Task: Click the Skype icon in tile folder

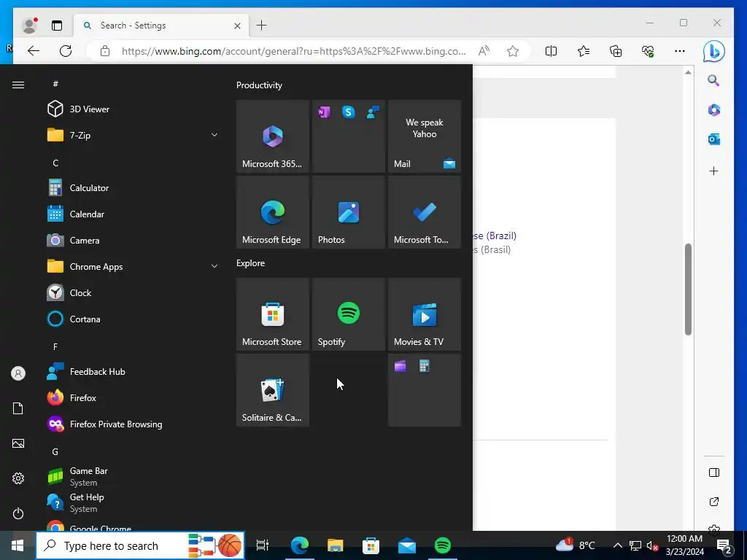Action: [348, 112]
